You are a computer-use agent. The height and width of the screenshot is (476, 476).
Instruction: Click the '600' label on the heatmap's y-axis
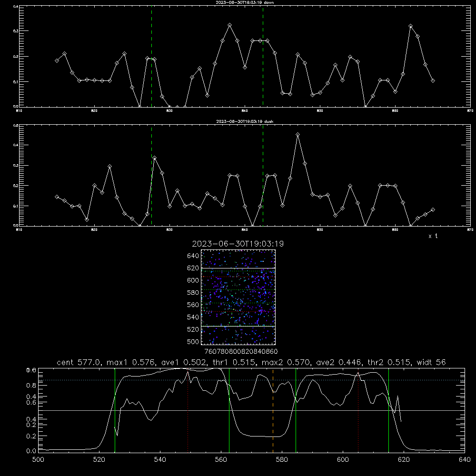coord(193,280)
